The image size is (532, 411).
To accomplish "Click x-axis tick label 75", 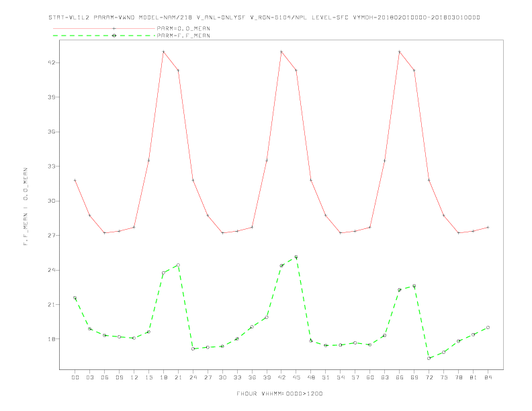I will point(444,377).
